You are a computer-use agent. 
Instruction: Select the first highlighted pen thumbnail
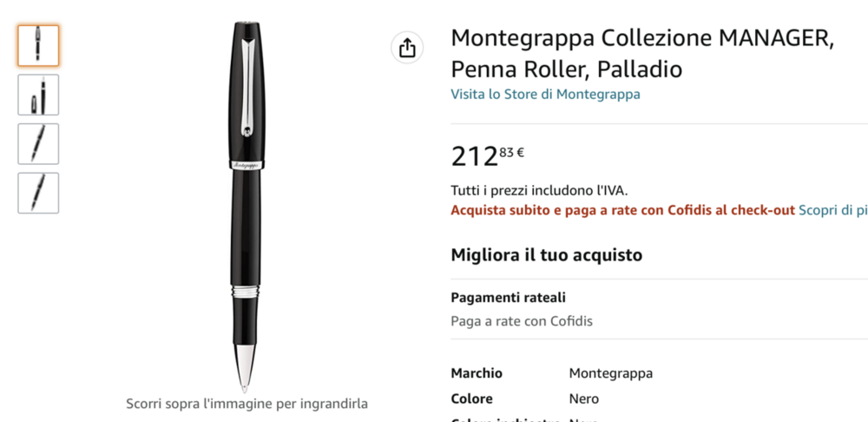click(38, 45)
